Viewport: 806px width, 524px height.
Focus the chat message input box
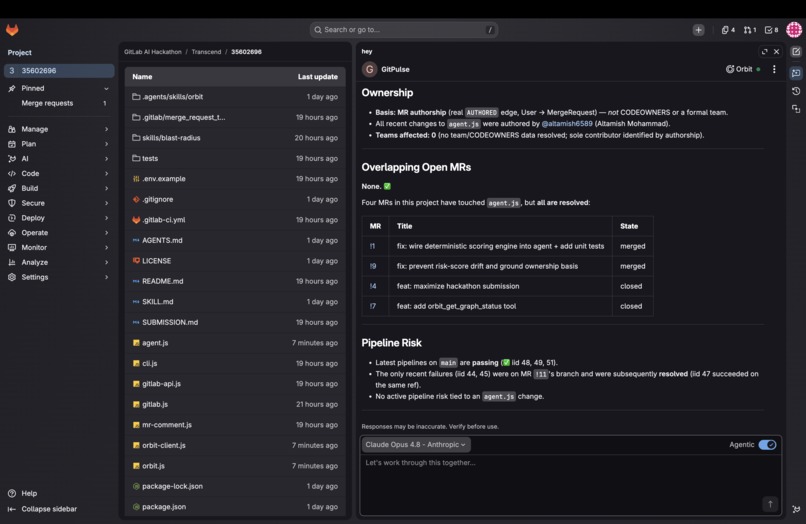click(571, 483)
